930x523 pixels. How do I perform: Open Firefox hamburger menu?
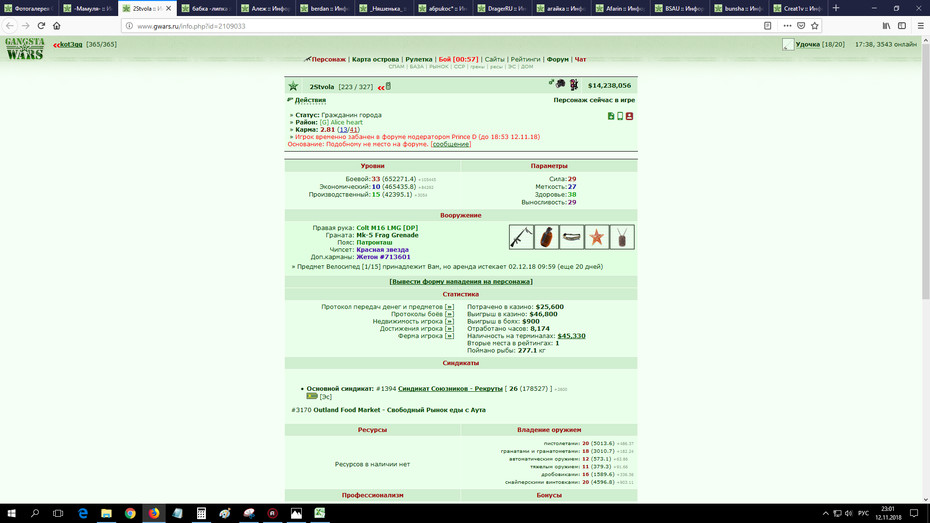coord(921,25)
